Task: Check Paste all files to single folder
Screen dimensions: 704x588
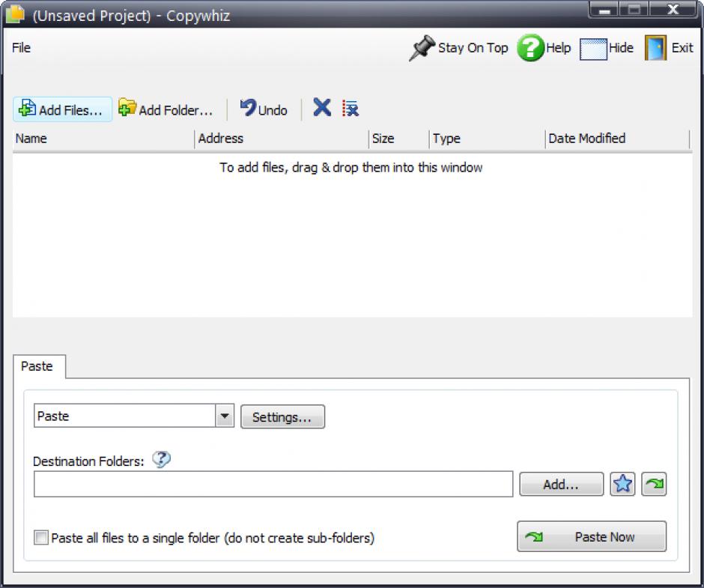Action: (x=41, y=538)
